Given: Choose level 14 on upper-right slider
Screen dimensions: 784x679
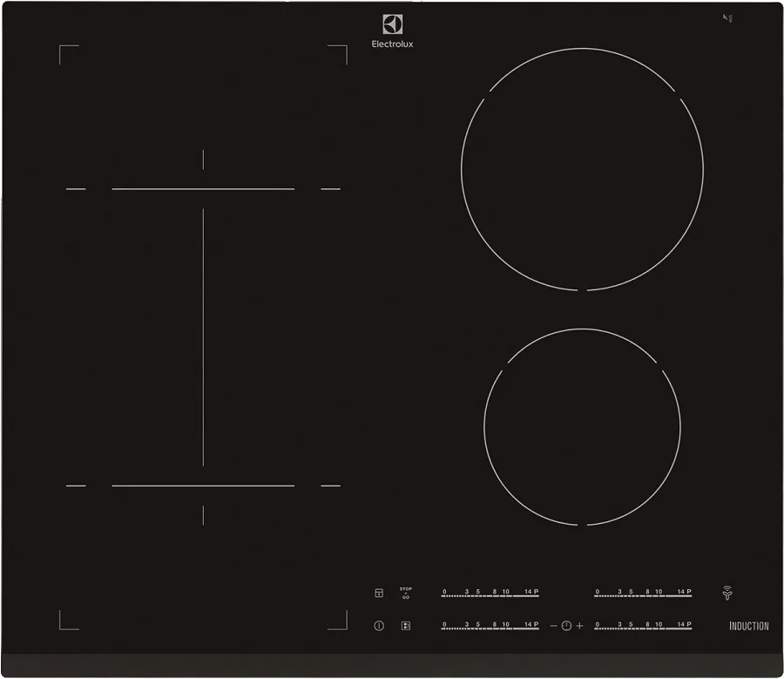Looking at the screenshot, I should [x=680, y=594].
